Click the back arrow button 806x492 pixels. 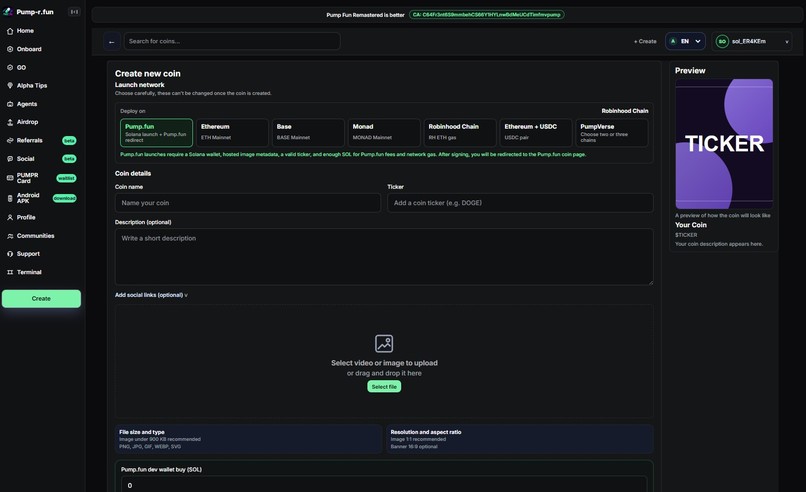click(x=112, y=42)
